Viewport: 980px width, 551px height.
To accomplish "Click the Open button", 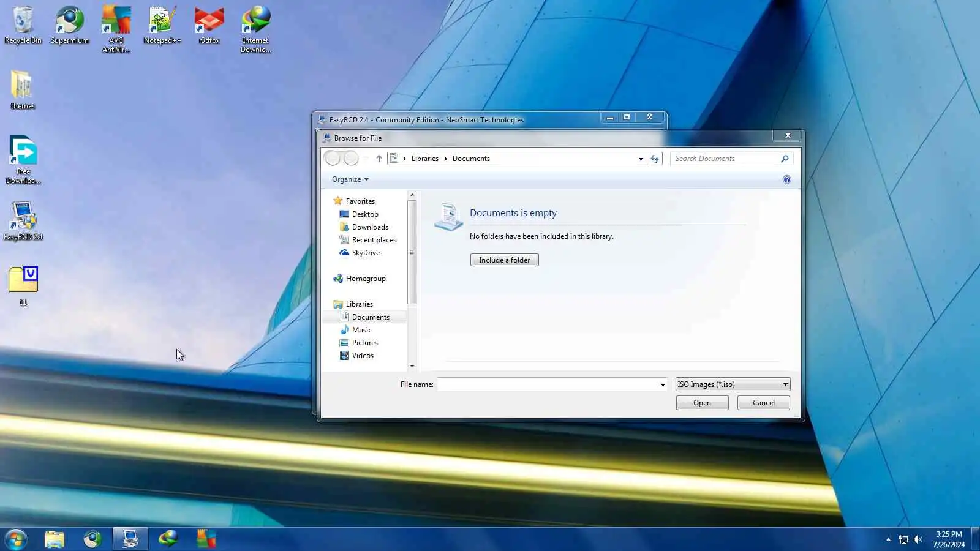I will (x=703, y=403).
